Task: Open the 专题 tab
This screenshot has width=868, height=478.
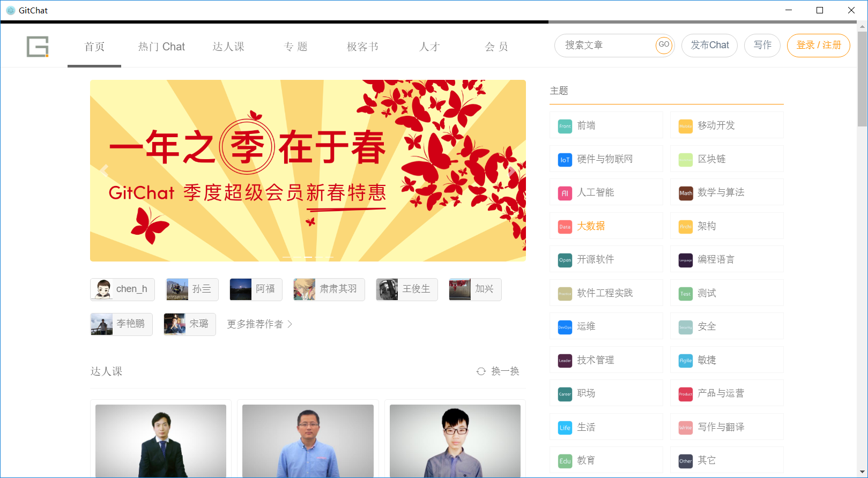Action: tap(295, 47)
